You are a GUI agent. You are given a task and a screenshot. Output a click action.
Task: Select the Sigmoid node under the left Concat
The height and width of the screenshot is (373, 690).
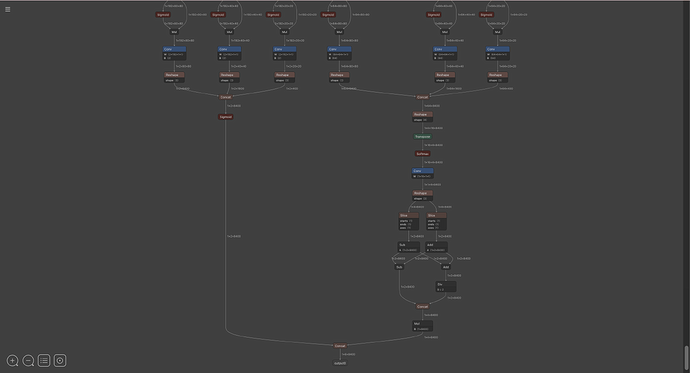(225, 117)
